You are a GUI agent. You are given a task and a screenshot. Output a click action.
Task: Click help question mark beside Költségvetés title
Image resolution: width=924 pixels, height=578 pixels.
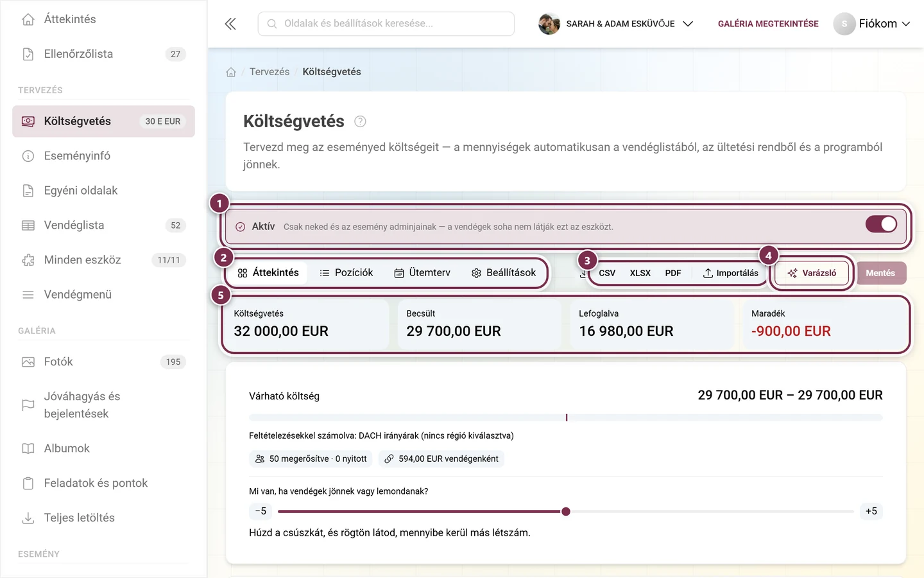pyautogui.click(x=360, y=121)
